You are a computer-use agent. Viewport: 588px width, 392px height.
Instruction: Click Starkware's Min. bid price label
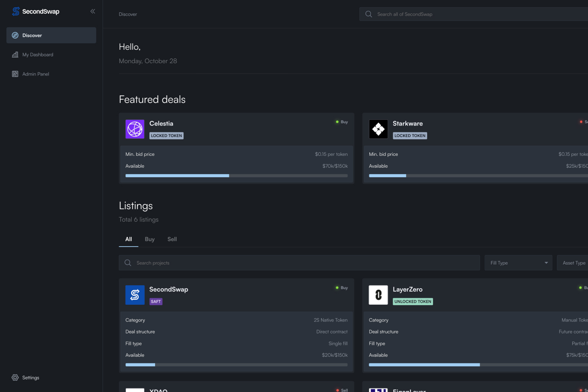click(x=384, y=154)
